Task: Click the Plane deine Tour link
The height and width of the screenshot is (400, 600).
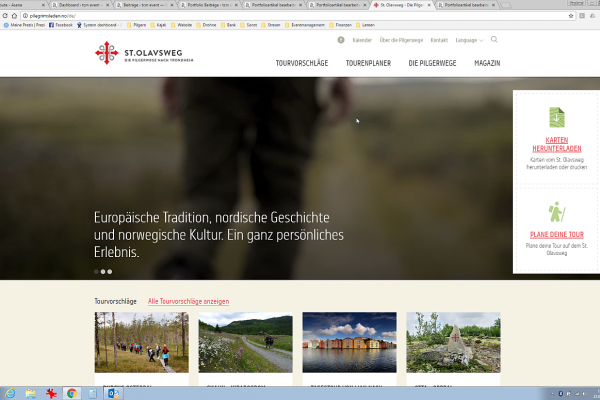Action: tap(557, 234)
